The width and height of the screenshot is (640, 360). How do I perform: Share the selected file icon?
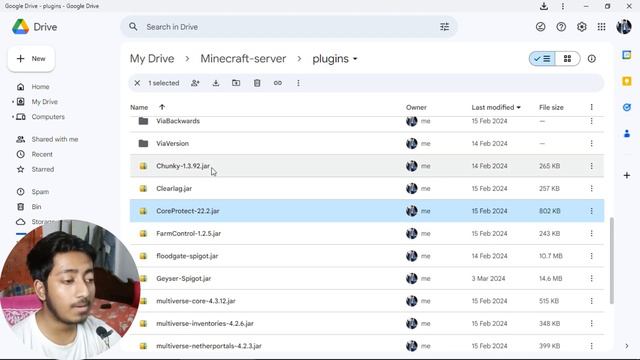click(195, 83)
